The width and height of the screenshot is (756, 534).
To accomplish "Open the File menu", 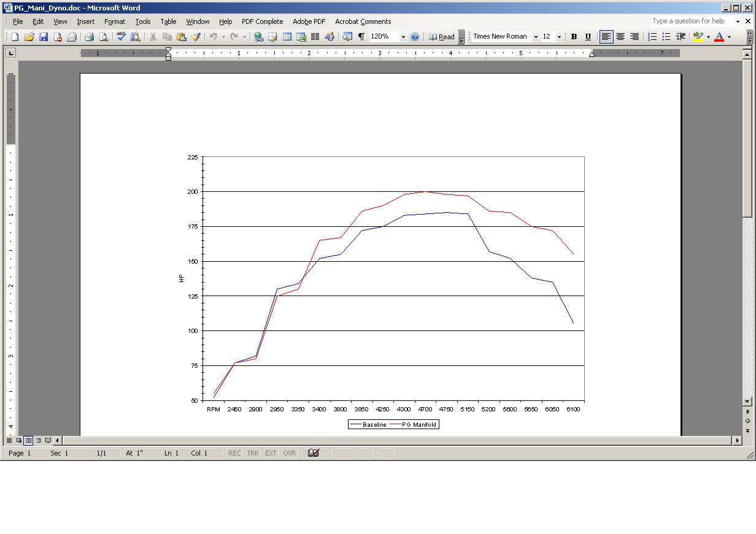I will pos(18,21).
